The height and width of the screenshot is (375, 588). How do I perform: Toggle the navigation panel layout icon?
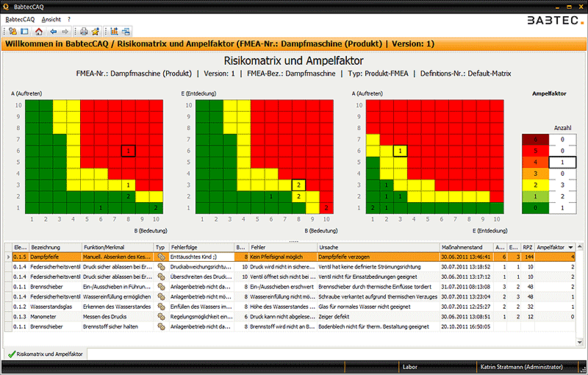24,32
